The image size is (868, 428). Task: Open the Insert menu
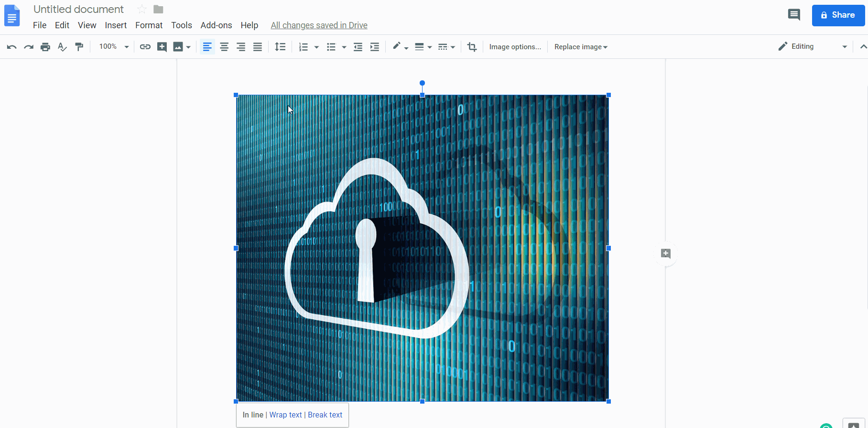116,25
